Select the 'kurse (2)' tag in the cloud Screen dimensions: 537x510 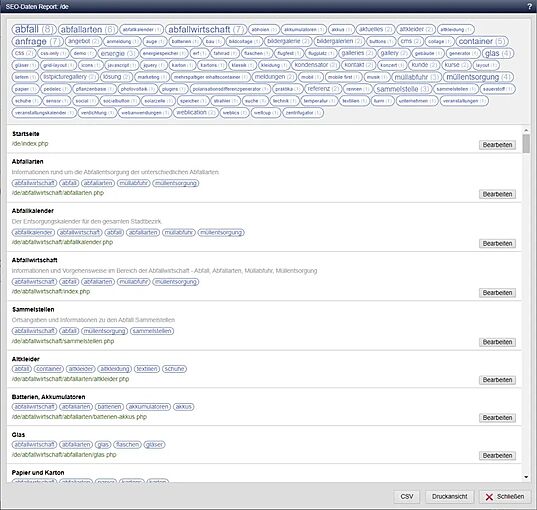[x=457, y=65]
